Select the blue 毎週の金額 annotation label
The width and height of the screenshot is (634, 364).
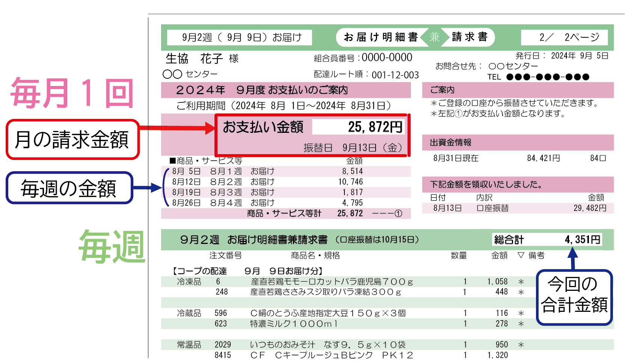pos(69,189)
